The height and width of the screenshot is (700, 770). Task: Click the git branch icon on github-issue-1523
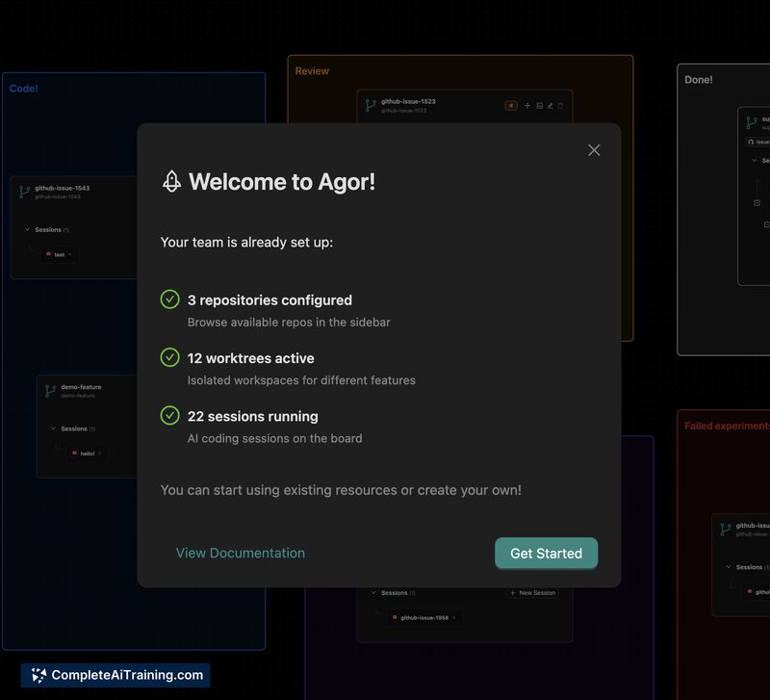pos(371,105)
